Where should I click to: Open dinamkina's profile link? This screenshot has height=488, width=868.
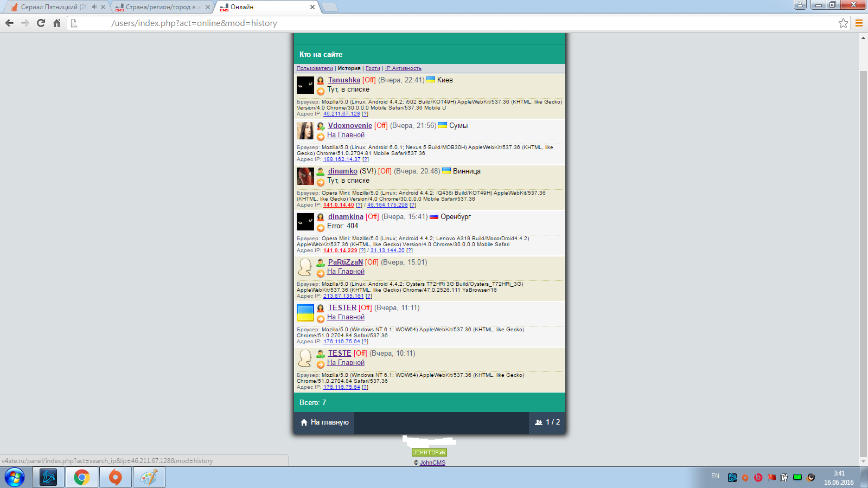(346, 216)
